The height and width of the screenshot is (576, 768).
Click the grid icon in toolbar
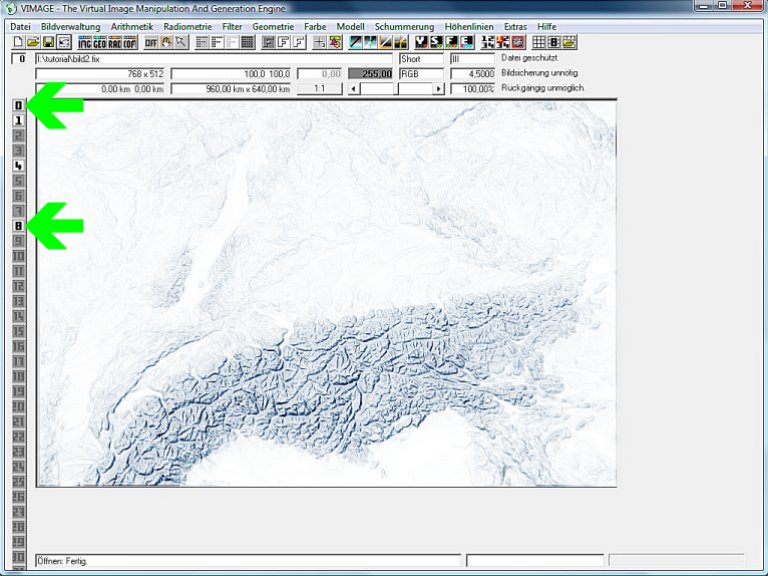(538, 42)
